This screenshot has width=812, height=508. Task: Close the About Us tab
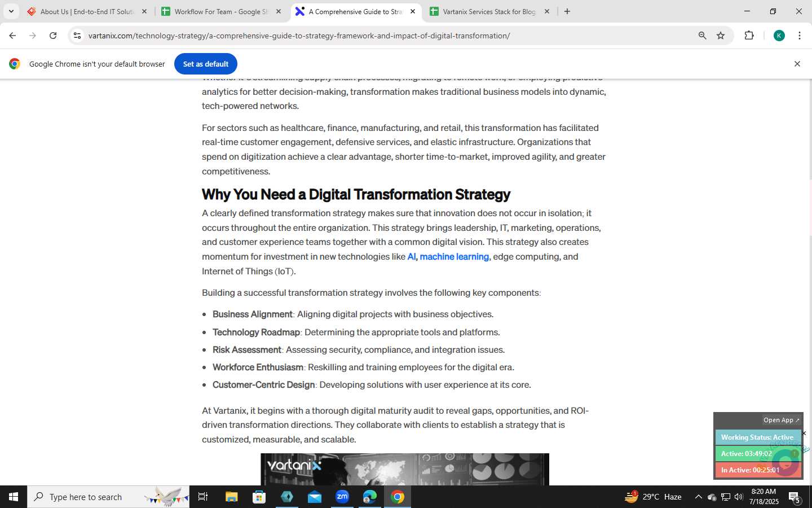144,11
